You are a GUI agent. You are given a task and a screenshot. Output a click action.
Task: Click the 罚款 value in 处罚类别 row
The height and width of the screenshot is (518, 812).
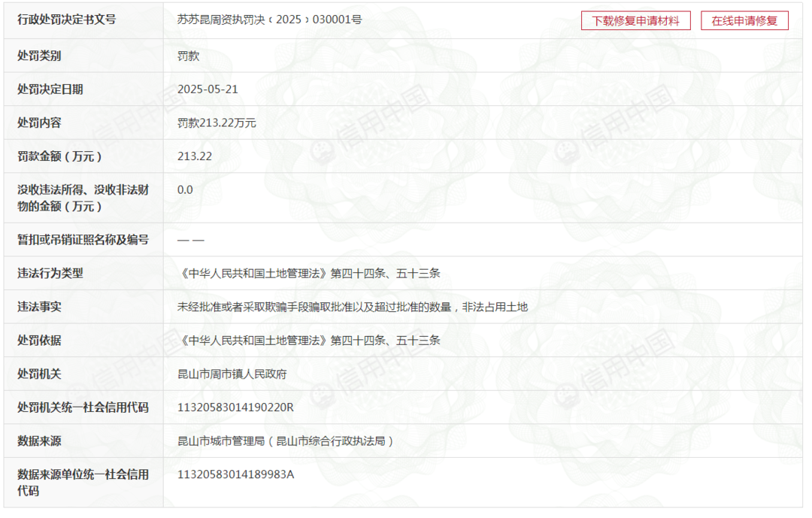point(188,56)
